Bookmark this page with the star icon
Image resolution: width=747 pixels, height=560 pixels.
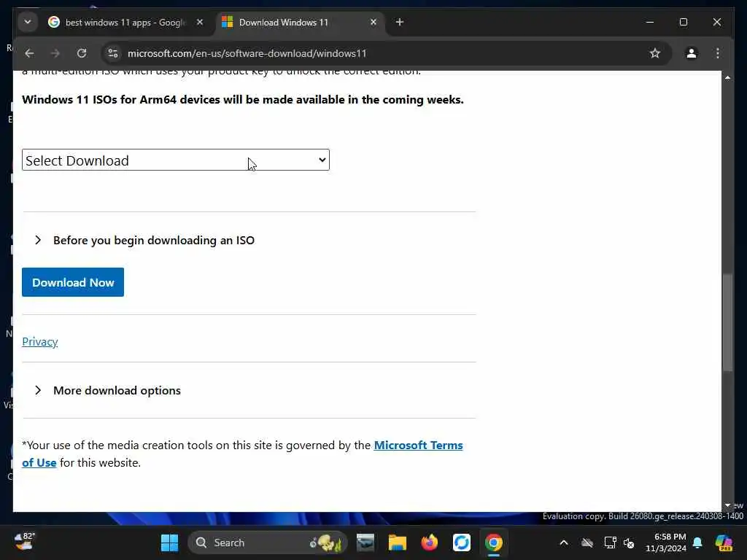655,53
